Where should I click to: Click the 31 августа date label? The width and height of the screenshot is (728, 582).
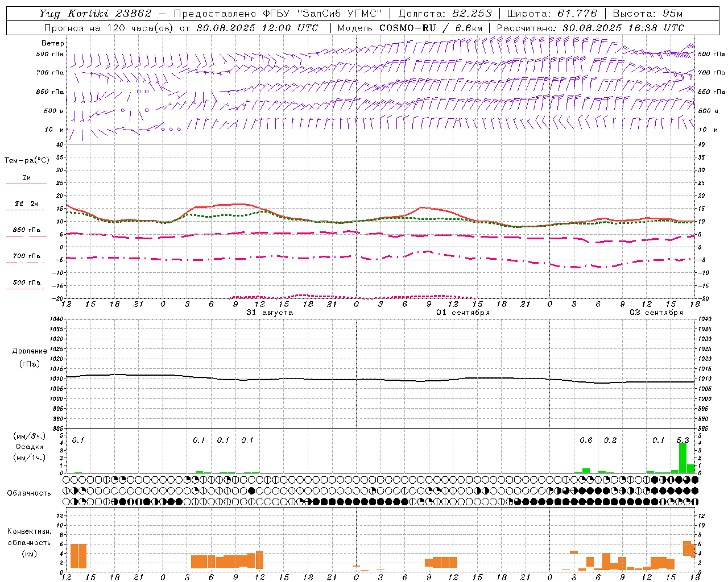270,313
